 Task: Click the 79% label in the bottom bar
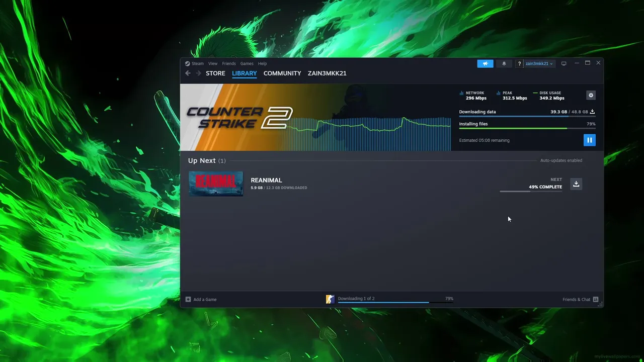click(x=449, y=299)
